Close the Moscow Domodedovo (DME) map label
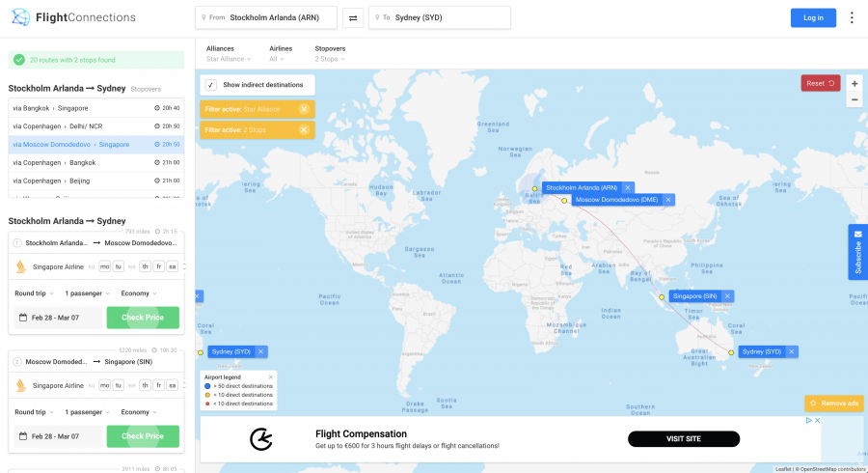Viewport: 868px width, 473px height. point(668,200)
